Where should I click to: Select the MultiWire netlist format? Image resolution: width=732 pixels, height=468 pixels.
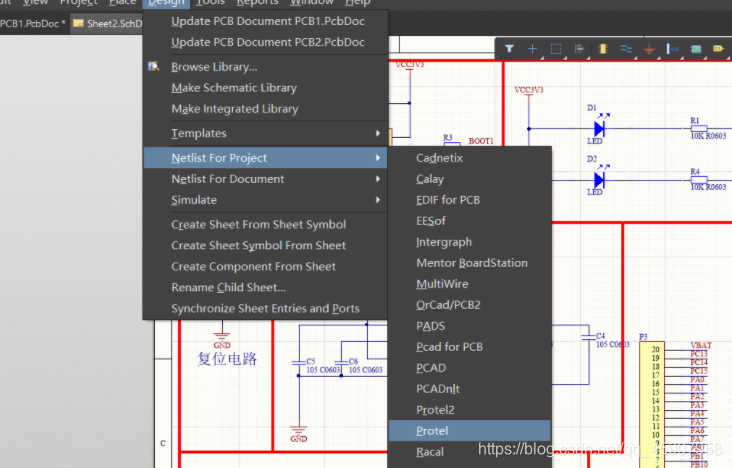[x=470, y=284]
